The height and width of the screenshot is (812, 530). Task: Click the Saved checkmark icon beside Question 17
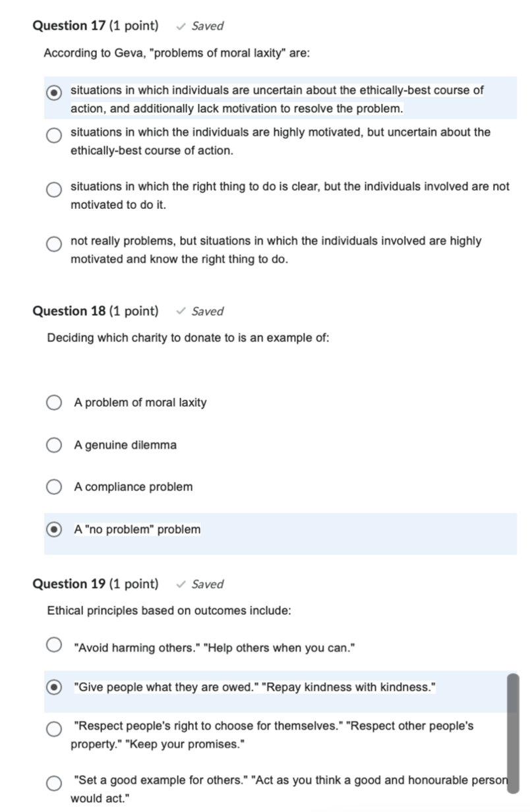[181, 26]
